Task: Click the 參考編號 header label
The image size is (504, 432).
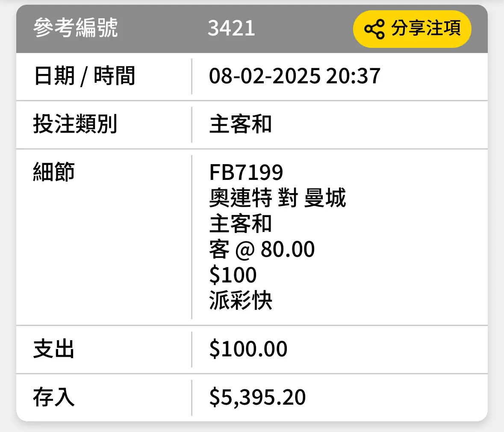Action: coord(76,28)
